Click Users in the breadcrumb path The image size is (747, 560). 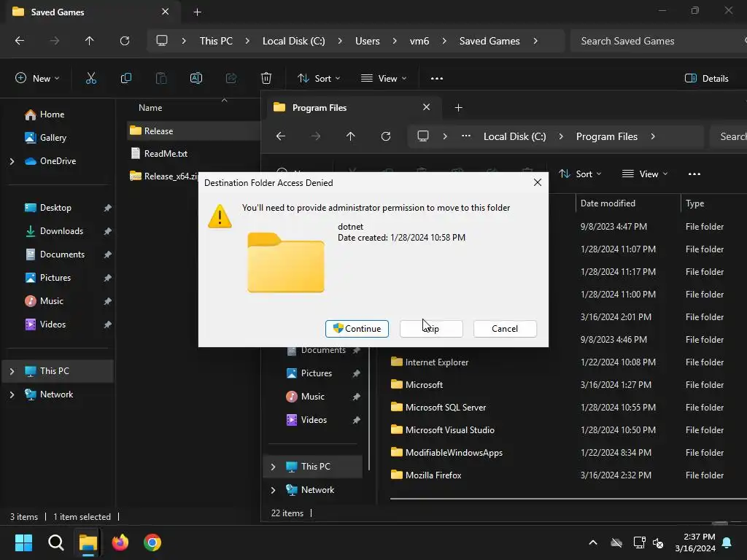pos(368,41)
